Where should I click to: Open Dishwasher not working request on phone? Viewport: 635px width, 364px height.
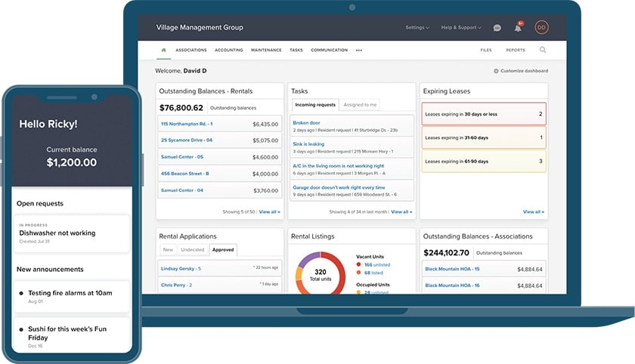72,233
